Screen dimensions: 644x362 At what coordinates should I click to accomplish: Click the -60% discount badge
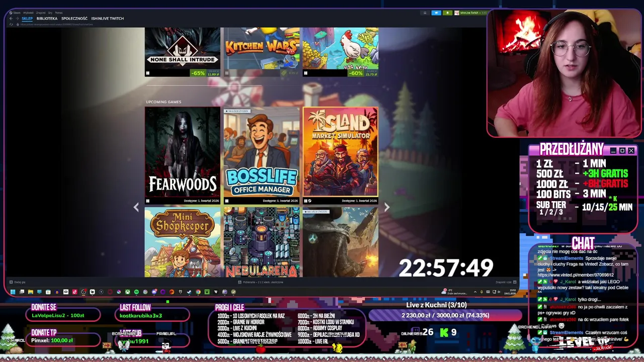tap(356, 73)
